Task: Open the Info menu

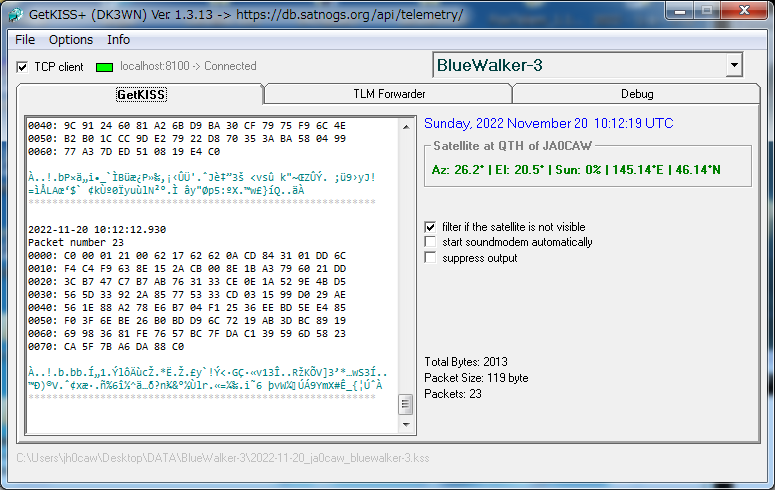Action: tap(119, 40)
